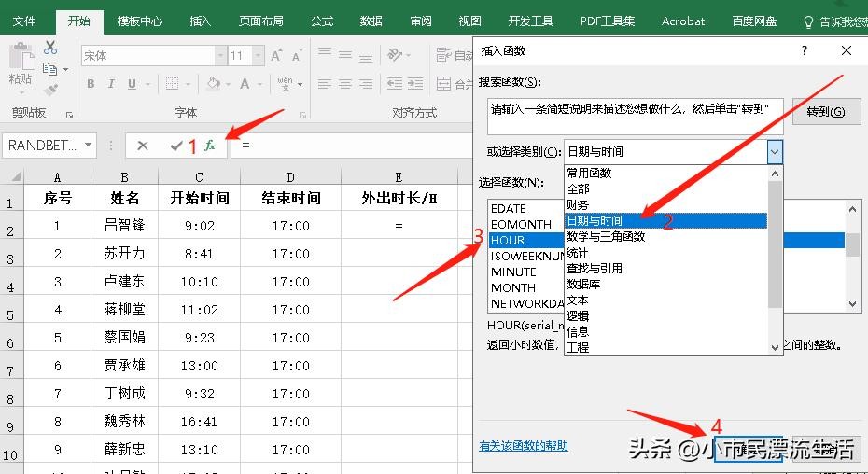
Task: Toggle Underline formatting
Action: (x=132, y=84)
